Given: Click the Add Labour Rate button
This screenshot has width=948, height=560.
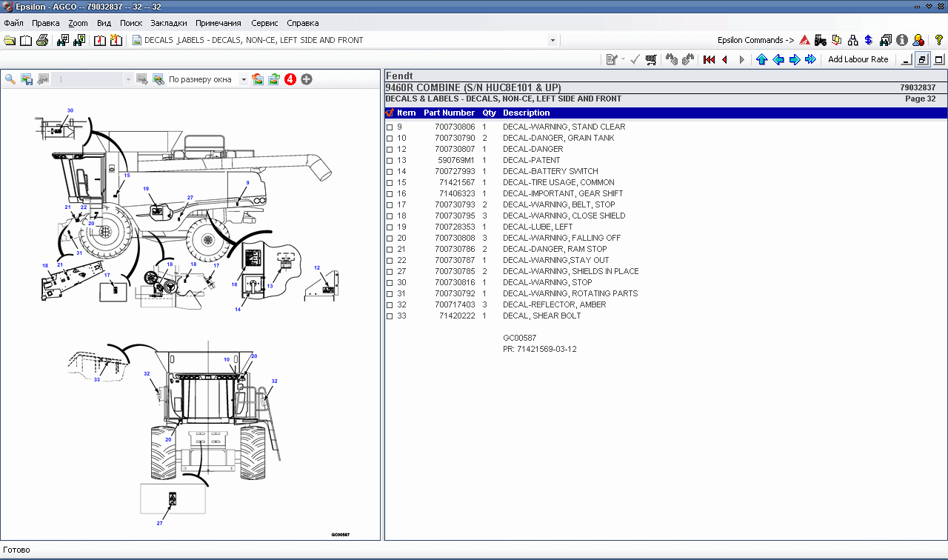Looking at the screenshot, I should click(x=858, y=59).
